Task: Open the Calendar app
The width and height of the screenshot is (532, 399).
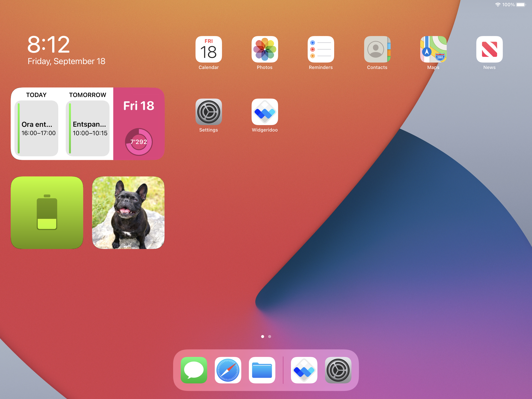Action: pyautogui.click(x=209, y=49)
